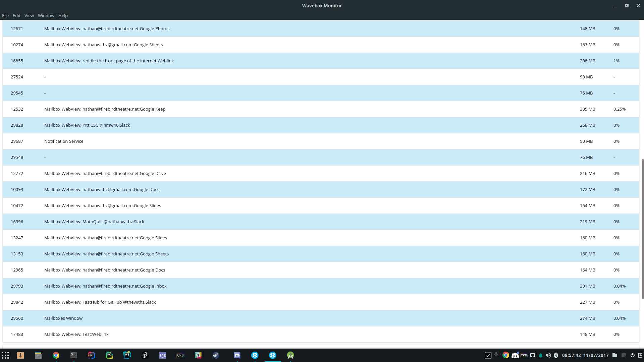Image resolution: width=644 pixels, height=362 pixels.
Task: Toggle Bluetooth from the system tray
Action: tap(556, 355)
